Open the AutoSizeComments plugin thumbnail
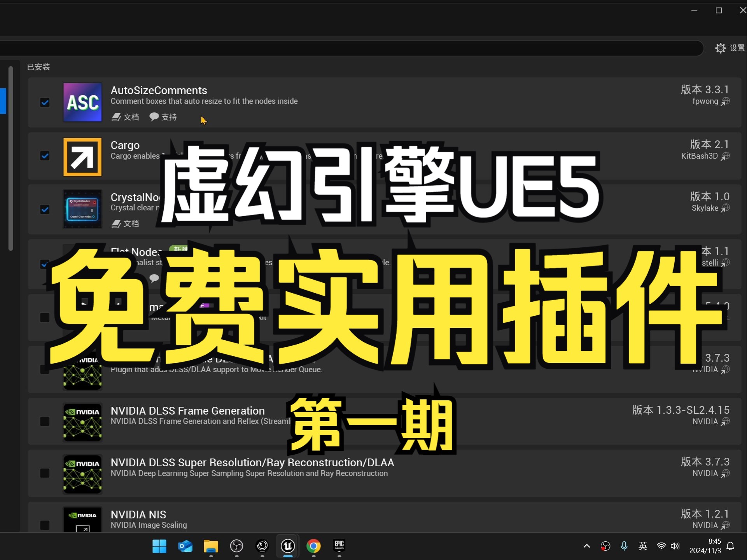Image resolution: width=747 pixels, height=560 pixels. click(82, 102)
